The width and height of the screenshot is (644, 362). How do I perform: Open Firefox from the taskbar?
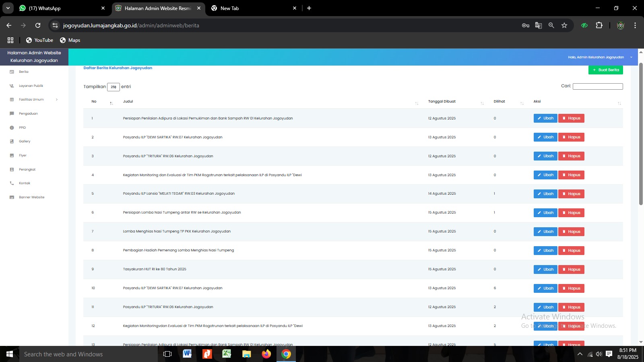[x=266, y=354]
